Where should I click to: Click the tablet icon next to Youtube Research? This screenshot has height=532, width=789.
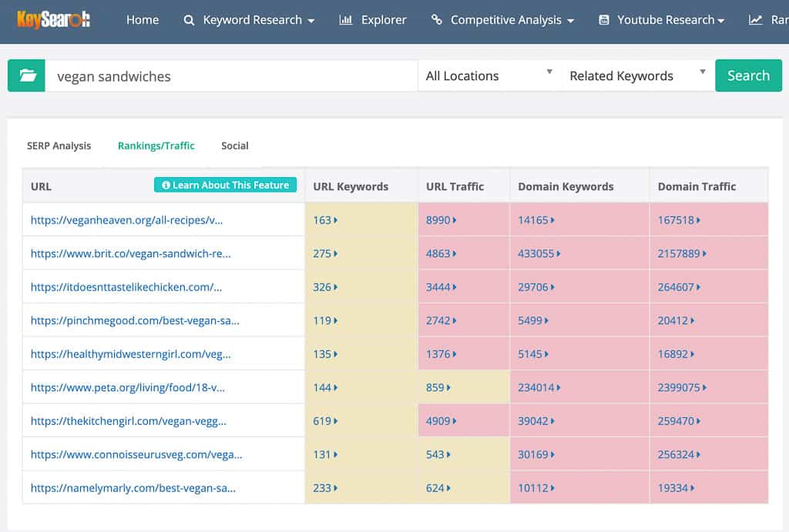(x=604, y=19)
